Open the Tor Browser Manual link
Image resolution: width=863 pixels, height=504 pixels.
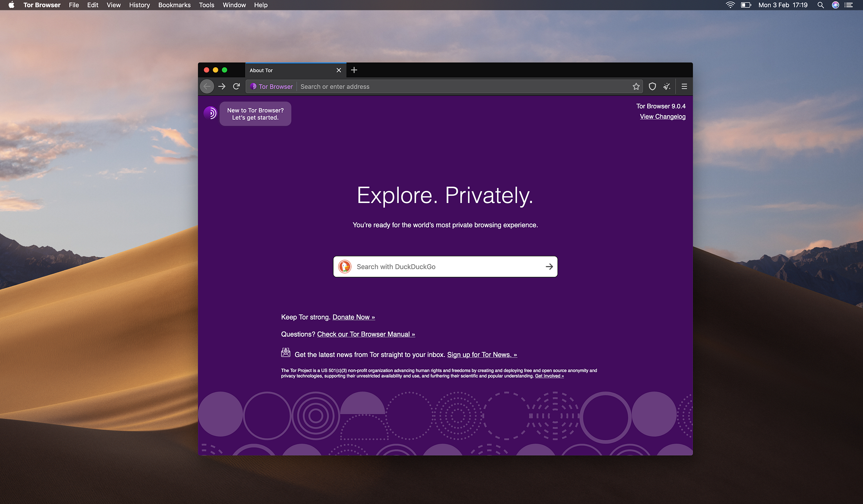pyautogui.click(x=366, y=335)
